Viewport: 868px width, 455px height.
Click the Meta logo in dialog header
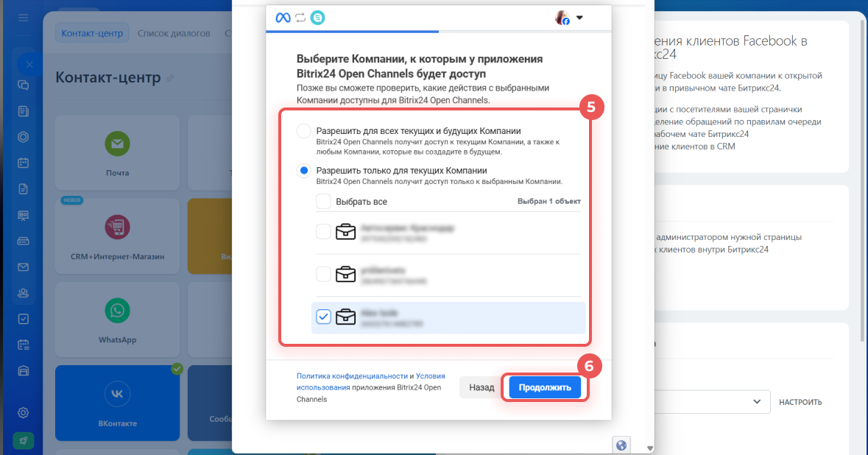coord(283,18)
